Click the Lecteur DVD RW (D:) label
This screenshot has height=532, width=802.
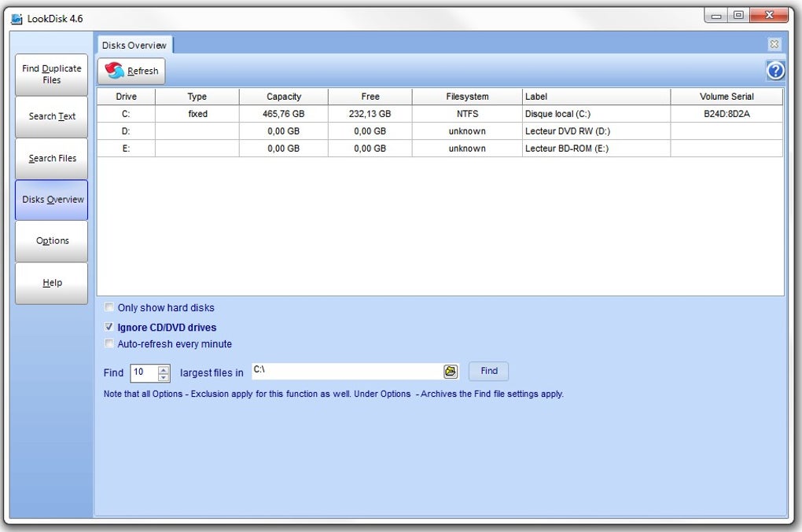pos(568,131)
